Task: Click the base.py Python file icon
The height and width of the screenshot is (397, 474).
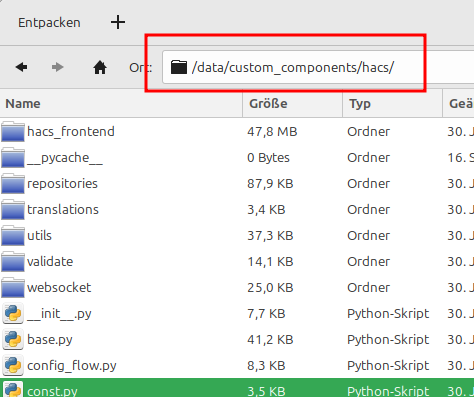Action: coord(13,339)
